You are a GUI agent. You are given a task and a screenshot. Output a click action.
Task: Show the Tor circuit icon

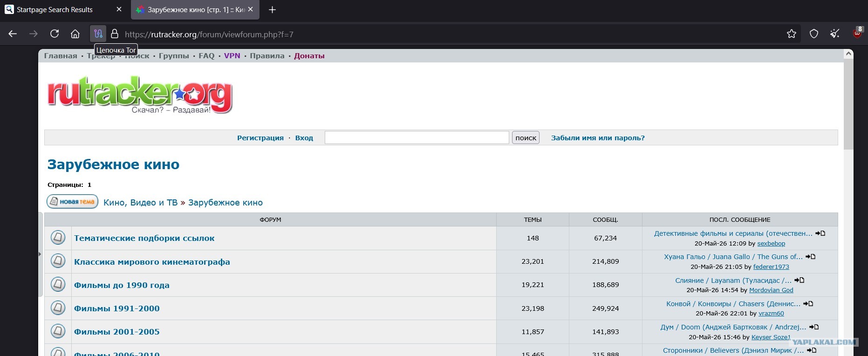tap(98, 34)
